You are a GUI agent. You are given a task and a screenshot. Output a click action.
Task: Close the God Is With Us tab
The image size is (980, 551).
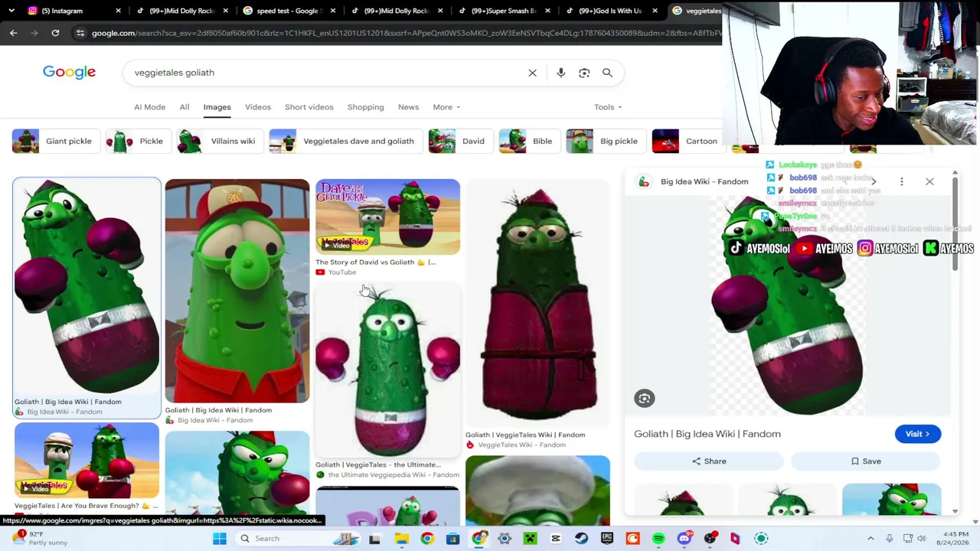click(655, 11)
